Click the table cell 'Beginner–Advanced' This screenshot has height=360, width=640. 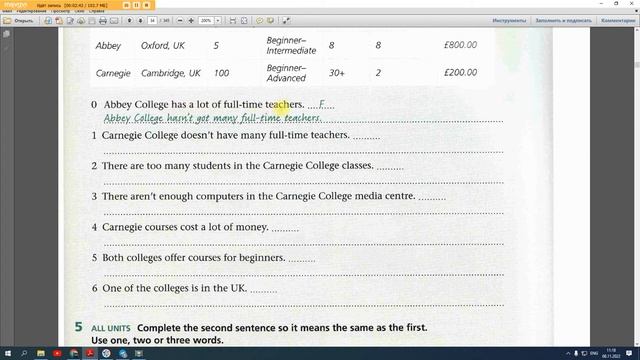[287, 73]
